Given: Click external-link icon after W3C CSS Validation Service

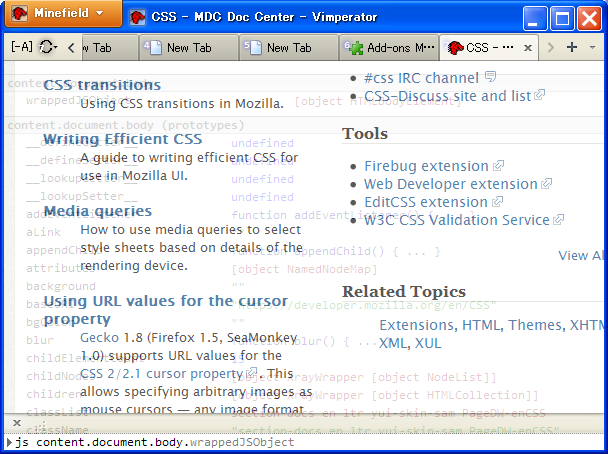Looking at the screenshot, I should click(x=558, y=220).
